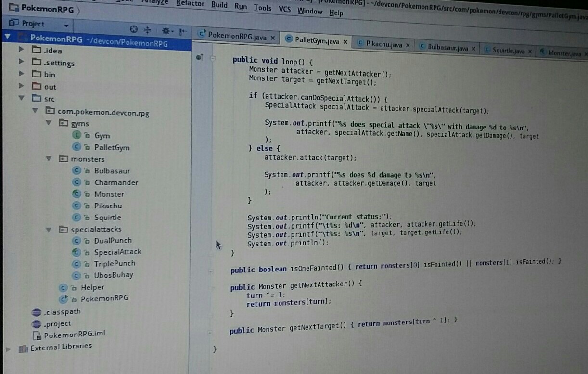Fold the loop() method in gutter

(213, 58)
